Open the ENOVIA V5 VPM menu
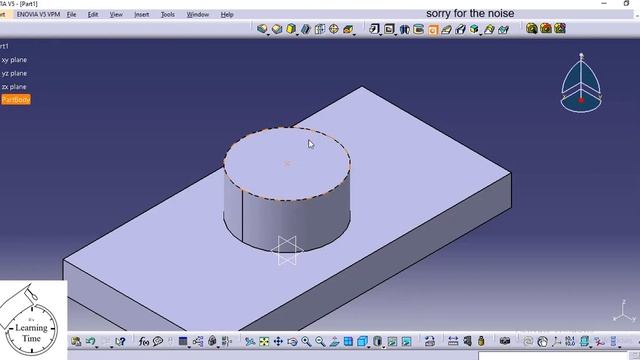 38,14
